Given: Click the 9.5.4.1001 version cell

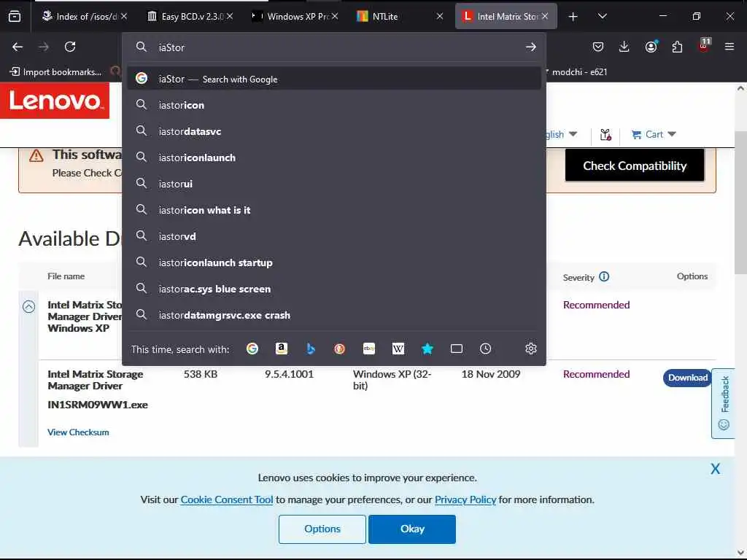Looking at the screenshot, I should pyautogui.click(x=289, y=374).
